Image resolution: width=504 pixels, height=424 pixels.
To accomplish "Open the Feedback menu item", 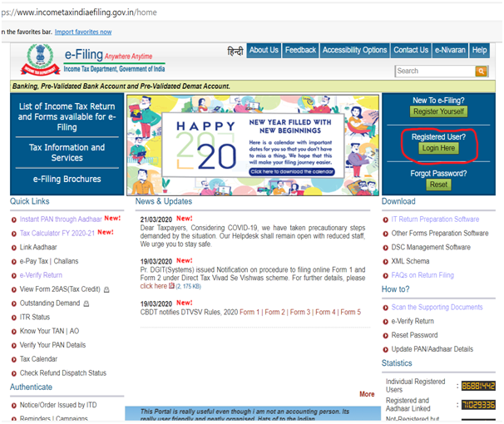I will click(x=300, y=51).
